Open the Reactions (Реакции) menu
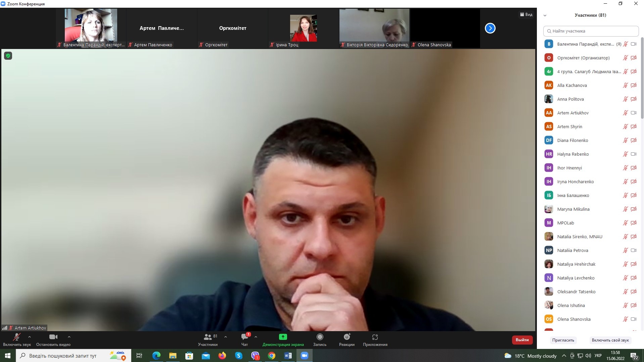 click(x=347, y=340)
